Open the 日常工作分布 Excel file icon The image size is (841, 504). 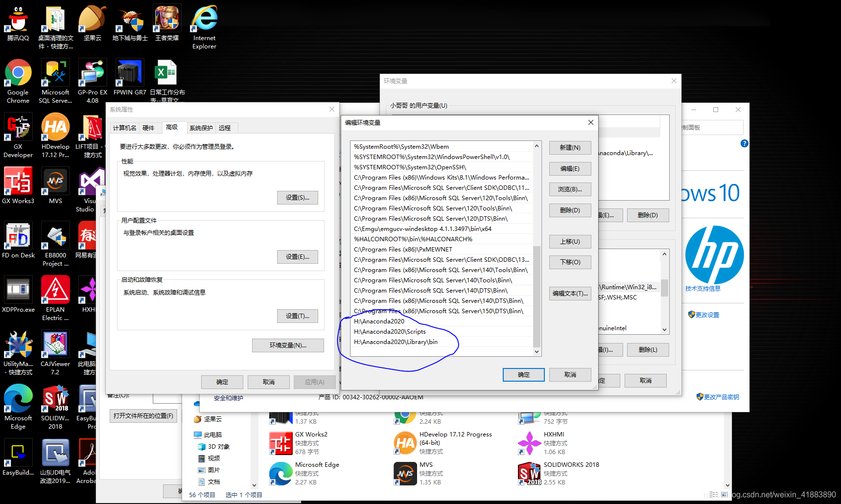[x=167, y=81]
